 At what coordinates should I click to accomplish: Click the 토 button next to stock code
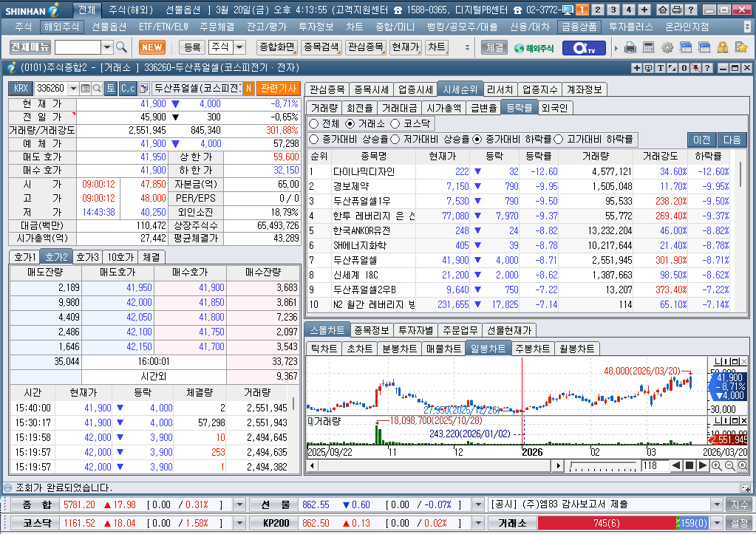[111, 88]
